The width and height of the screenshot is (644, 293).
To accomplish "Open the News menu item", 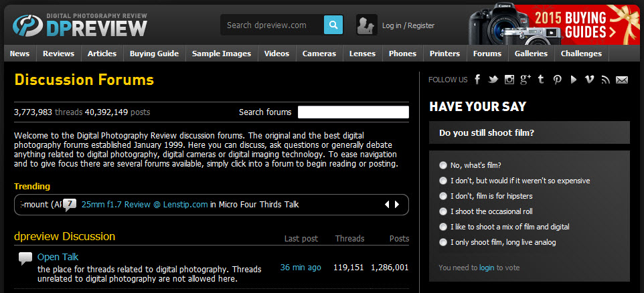I will click(19, 54).
